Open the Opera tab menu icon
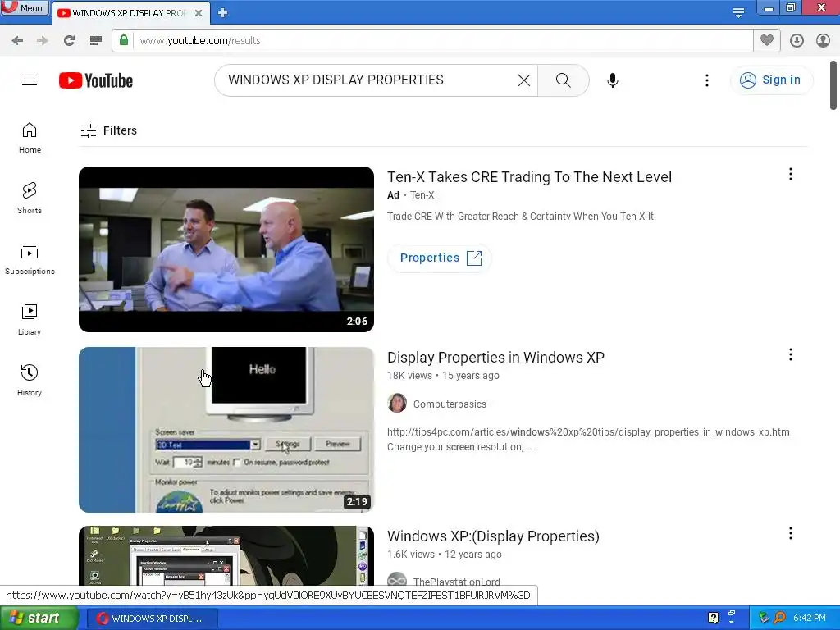This screenshot has width=840, height=630. pyautogui.click(x=738, y=12)
